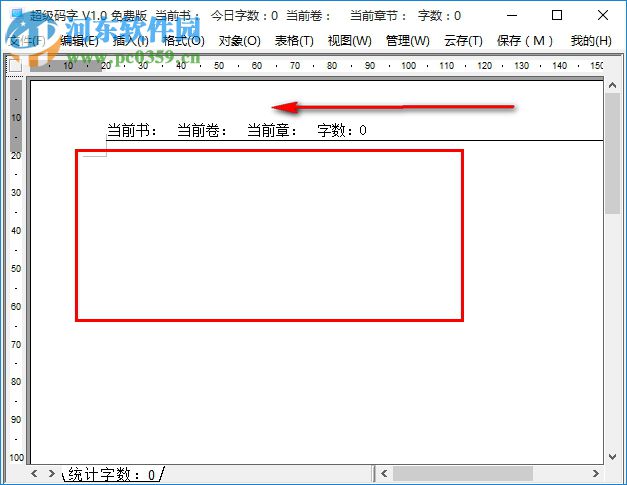Click the 50 mark on vertical ruler
Image resolution: width=627 pixels, height=485 pixels.
pos(16,268)
